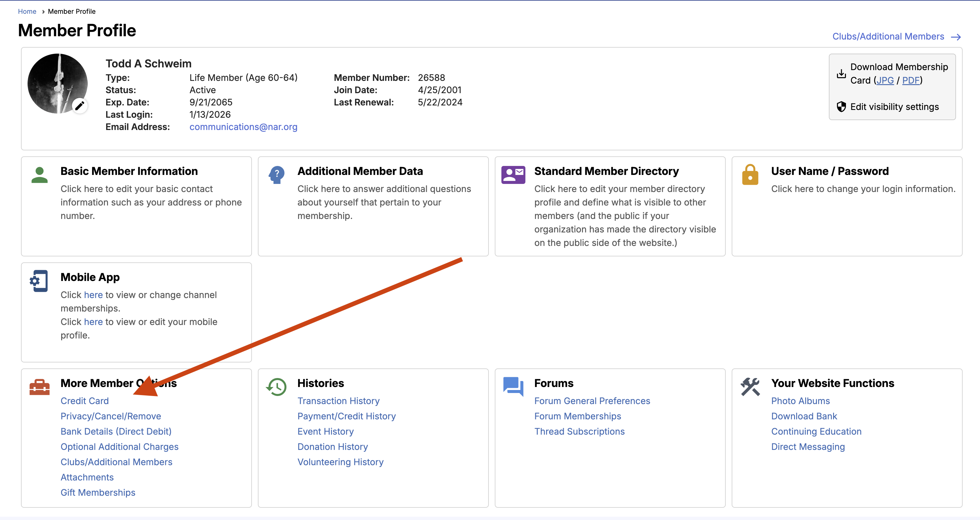This screenshot has height=520, width=980.
Task: Click the pencil edit icon on profile photo
Action: (x=79, y=106)
